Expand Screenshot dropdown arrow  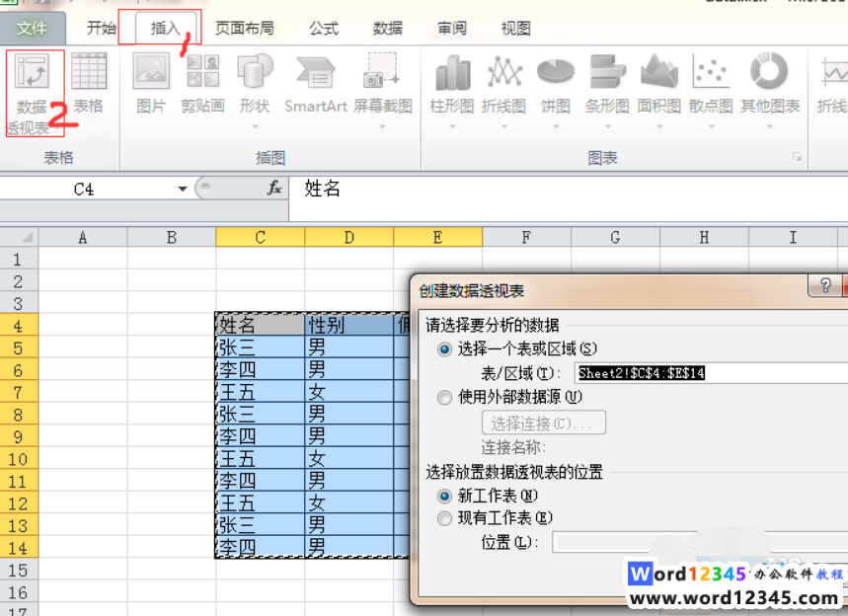click(383, 126)
